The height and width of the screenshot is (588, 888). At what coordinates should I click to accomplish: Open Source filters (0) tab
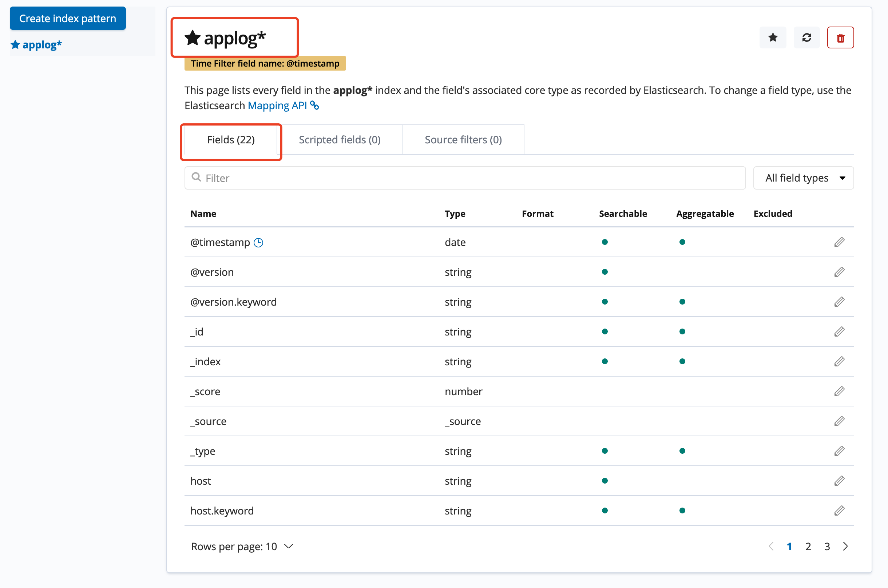point(463,140)
